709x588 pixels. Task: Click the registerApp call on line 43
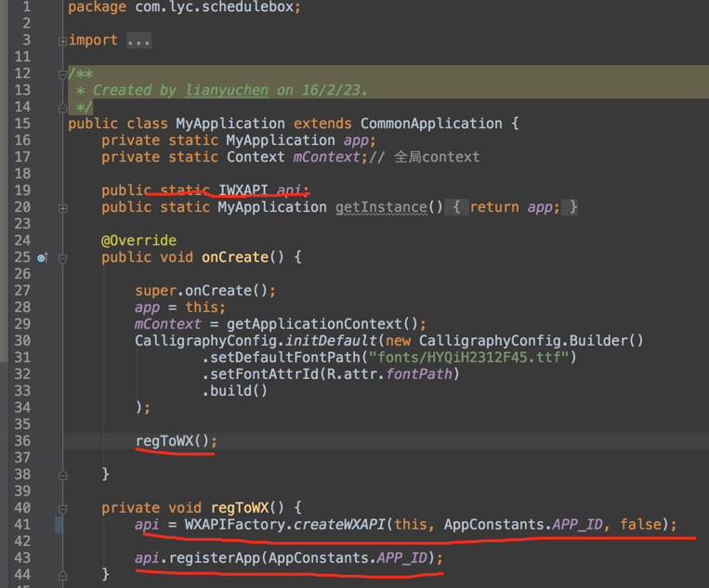click(x=215, y=557)
